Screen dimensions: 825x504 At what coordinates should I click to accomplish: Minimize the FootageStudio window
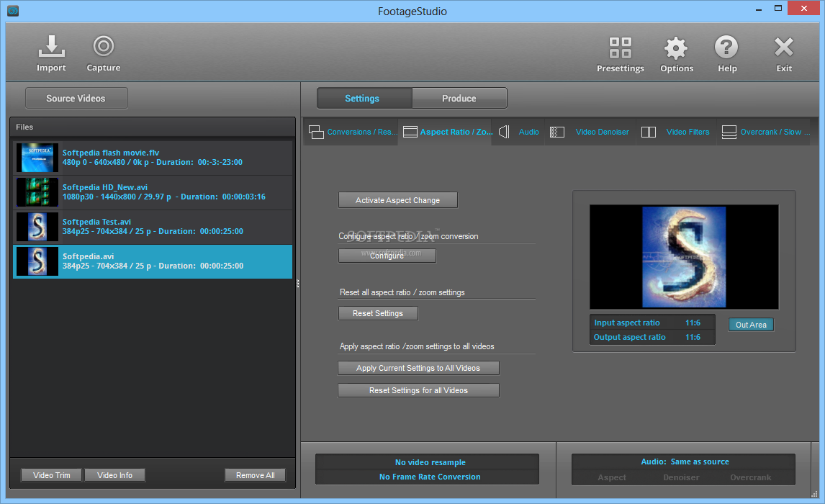(x=759, y=9)
